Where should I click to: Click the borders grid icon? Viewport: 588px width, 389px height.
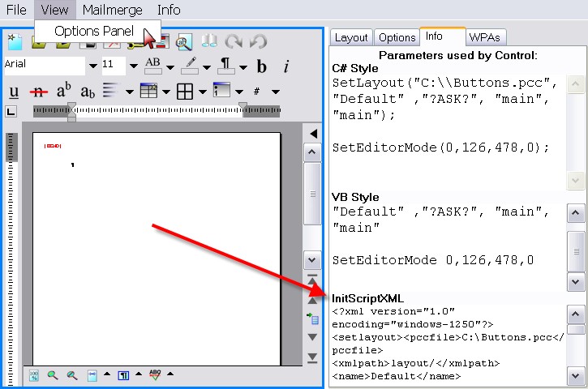pyautogui.click(x=185, y=91)
